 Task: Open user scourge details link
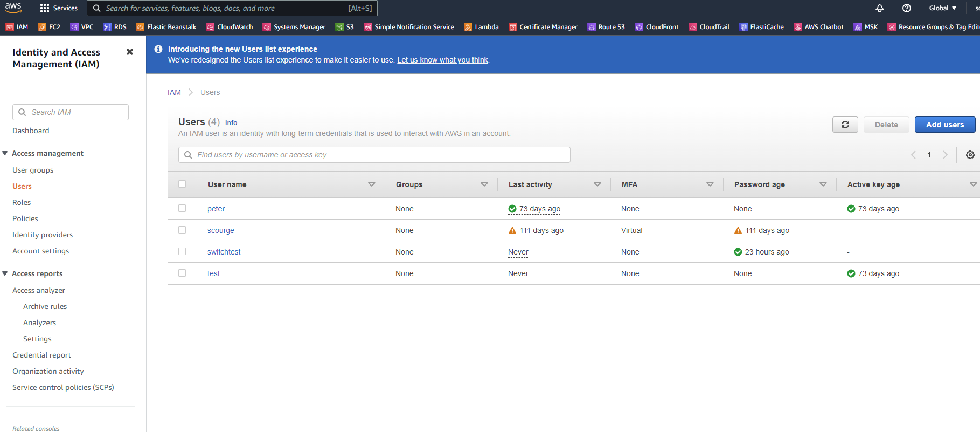pos(221,230)
